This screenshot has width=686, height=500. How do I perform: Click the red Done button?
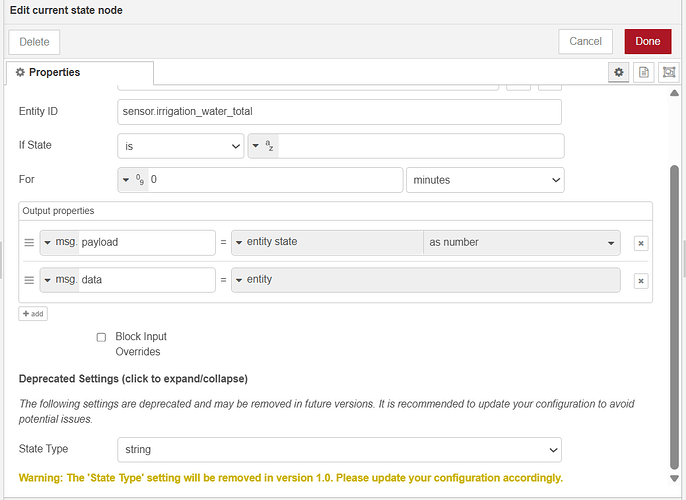[647, 41]
